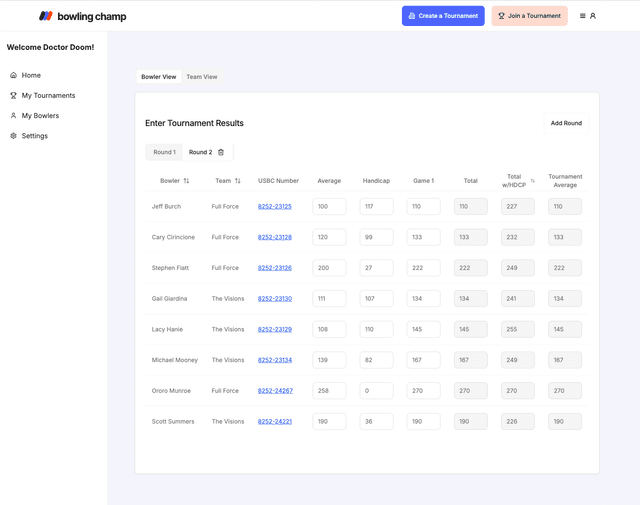The width and height of the screenshot is (640, 505).
Task: Click the Enter Tournament Results heading
Action: click(194, 123)
